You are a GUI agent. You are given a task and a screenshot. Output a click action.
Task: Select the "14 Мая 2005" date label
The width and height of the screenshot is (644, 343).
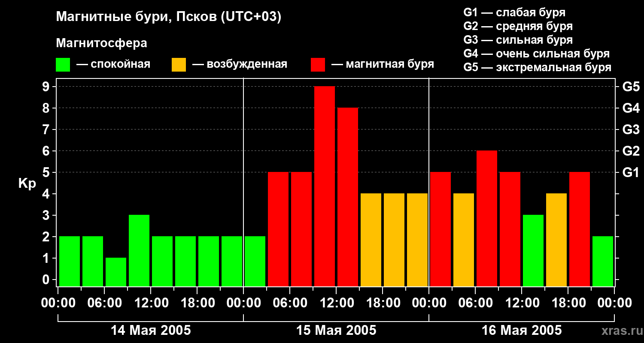[x=151, y=331]
